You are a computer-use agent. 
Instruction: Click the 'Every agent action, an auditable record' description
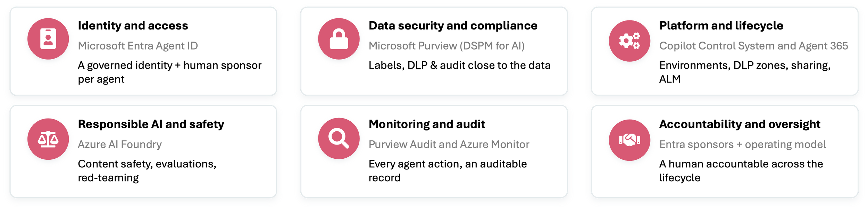click(x=448, y=170)
